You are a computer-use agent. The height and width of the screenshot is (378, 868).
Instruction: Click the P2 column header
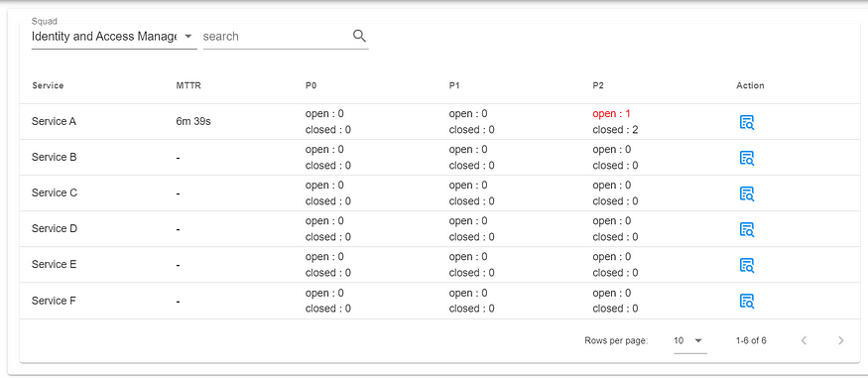coord(598,85)
